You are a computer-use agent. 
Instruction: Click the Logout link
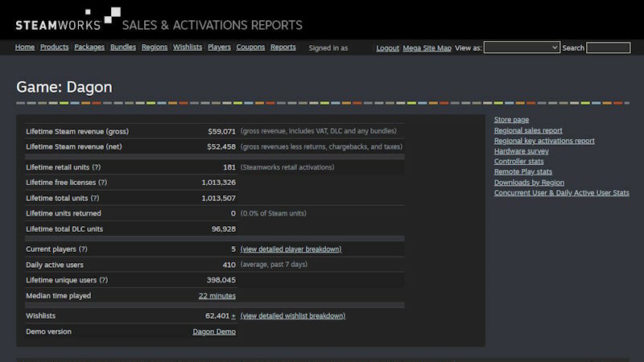tap(387, 48)
